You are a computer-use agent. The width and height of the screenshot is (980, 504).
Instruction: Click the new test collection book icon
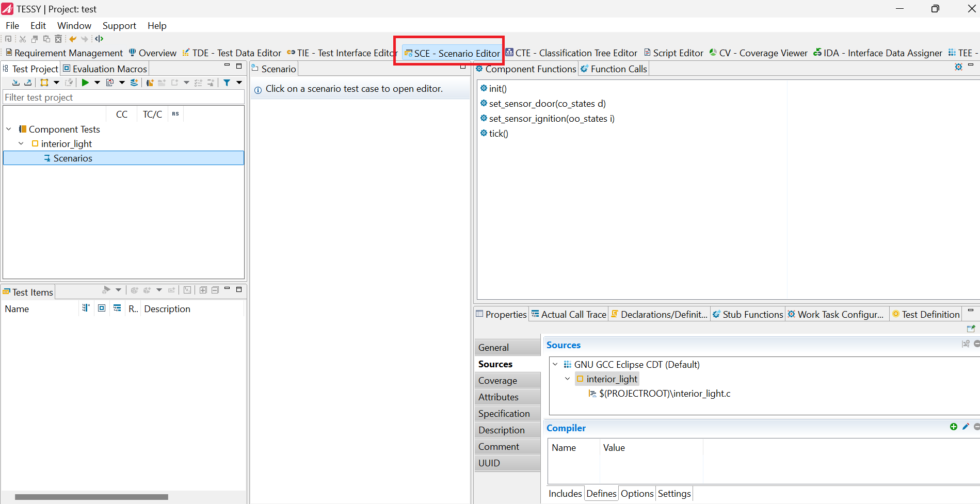pyautogui.click(x=150, y=83)
